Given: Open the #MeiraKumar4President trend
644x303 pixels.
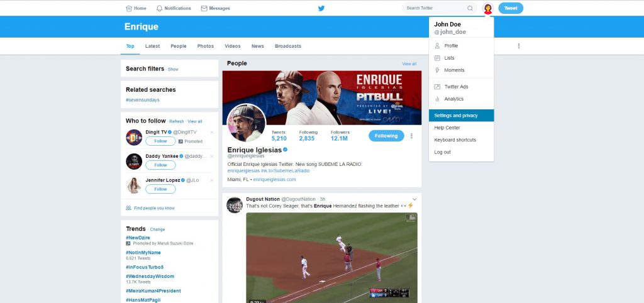Looking at the screenshot, I should click(153, 290).
